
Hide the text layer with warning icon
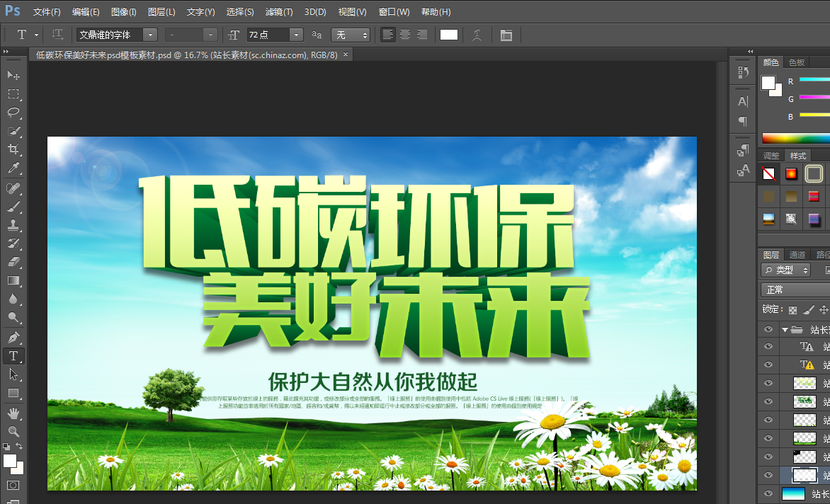[x=768, y=365]
